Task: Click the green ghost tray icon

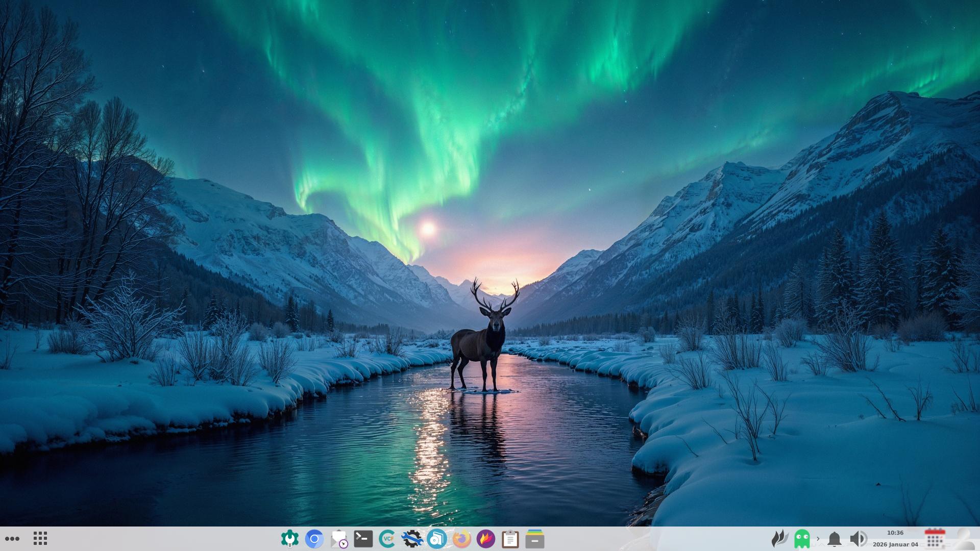Action: (802, 539)
